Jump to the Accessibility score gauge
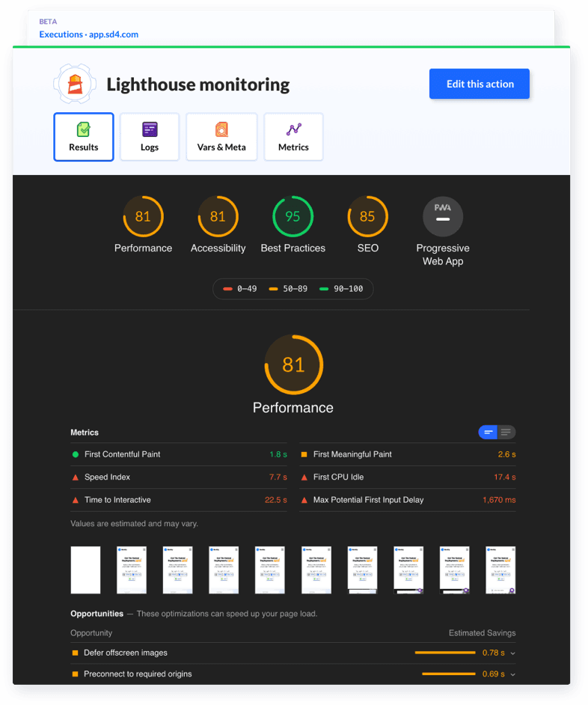Viewport: 588px width, 705px height. pyautogui.click(x=218, y=217)
